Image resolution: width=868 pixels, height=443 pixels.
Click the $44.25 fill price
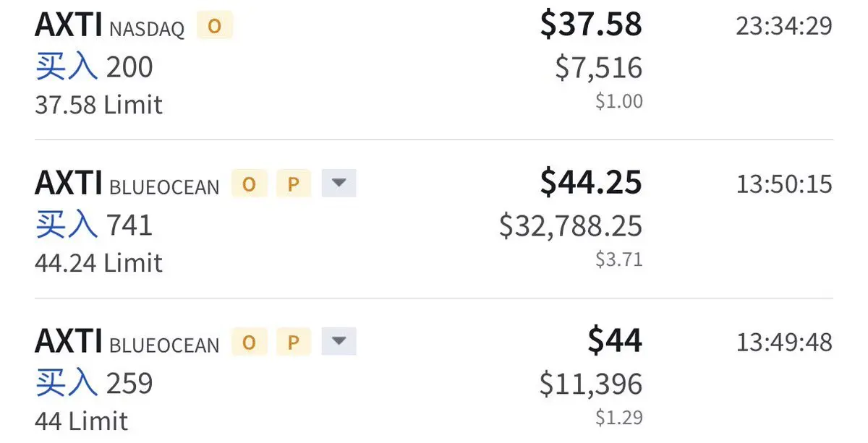tap(591, 182)
